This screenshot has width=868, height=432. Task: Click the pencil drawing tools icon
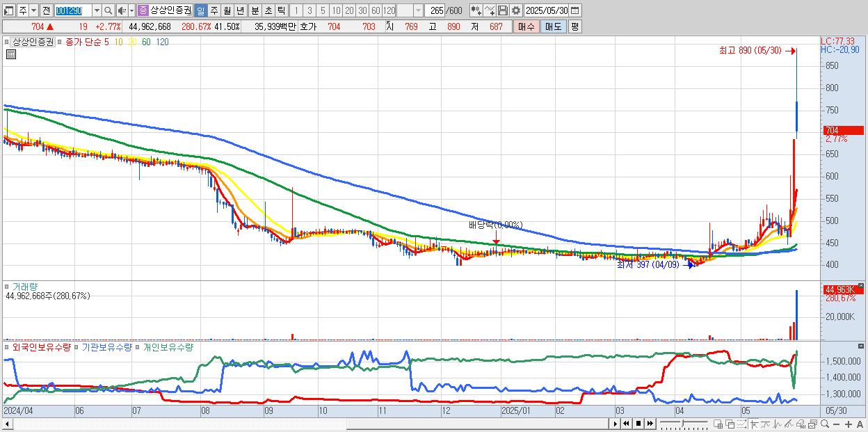[789, 424]
